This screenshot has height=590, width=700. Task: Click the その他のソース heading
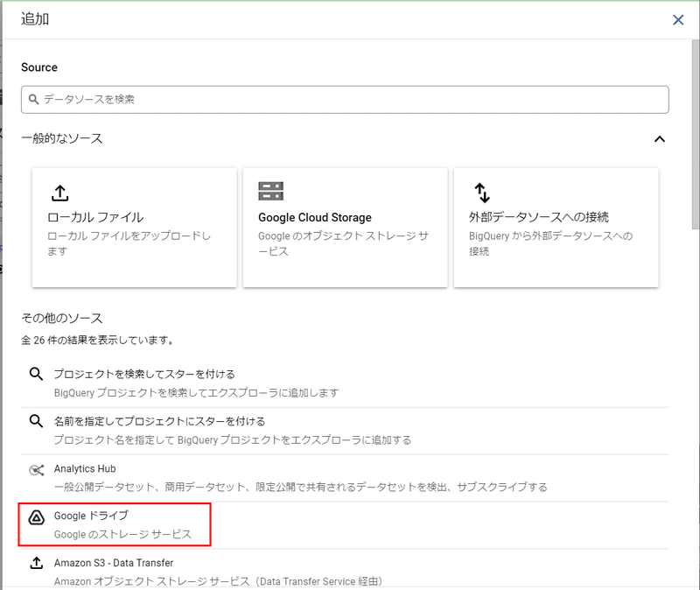(x=62, y=318)
